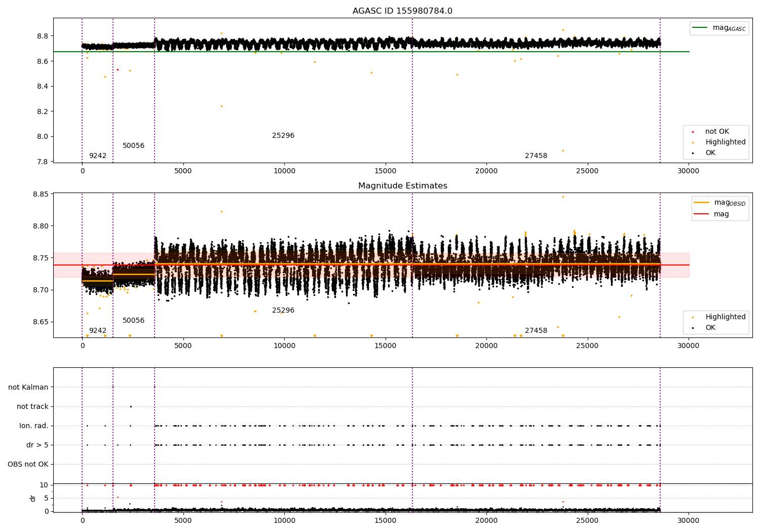
Task: Click the 9242 annotation in the top plot
Action: pyautogui.click(x=98, y=156)
